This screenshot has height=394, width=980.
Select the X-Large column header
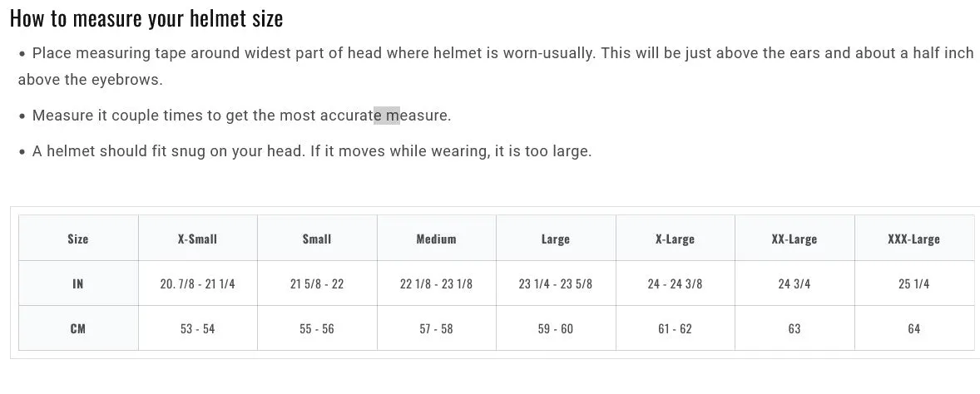point(675,239)
